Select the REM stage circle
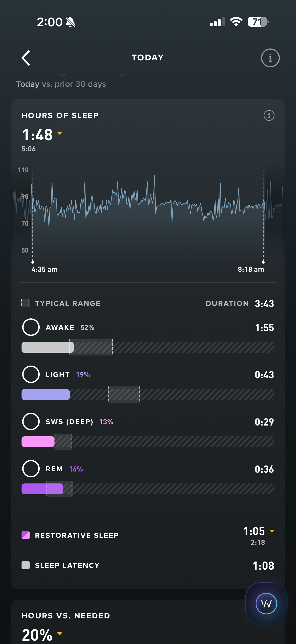Screen dimensions: 296x644 (31, 469)
